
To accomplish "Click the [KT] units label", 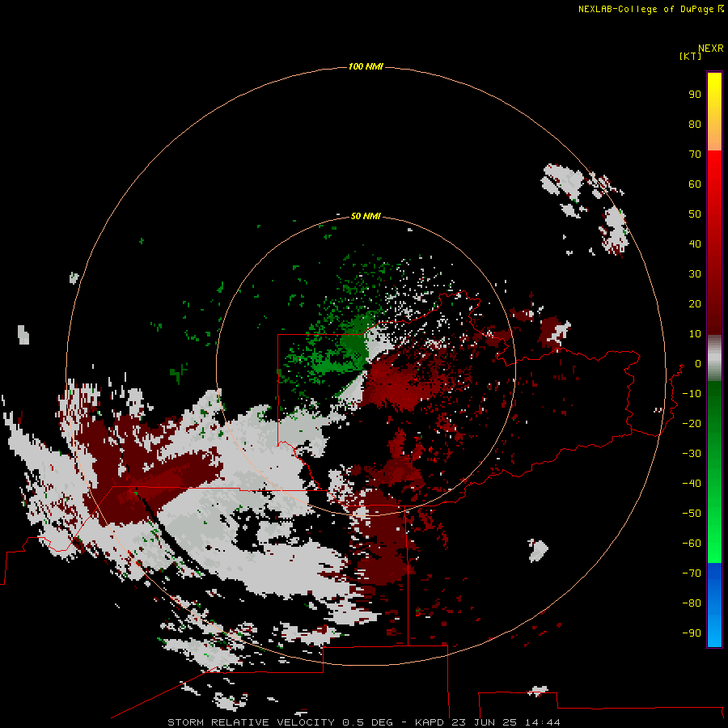I will [690, 56].
